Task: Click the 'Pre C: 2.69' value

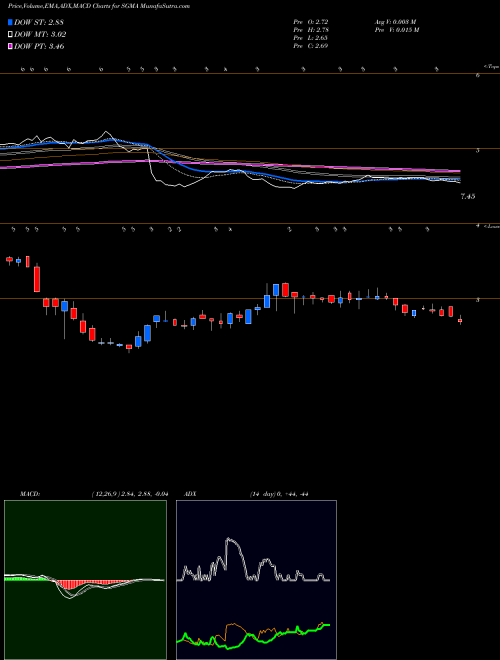Action: 311,46
